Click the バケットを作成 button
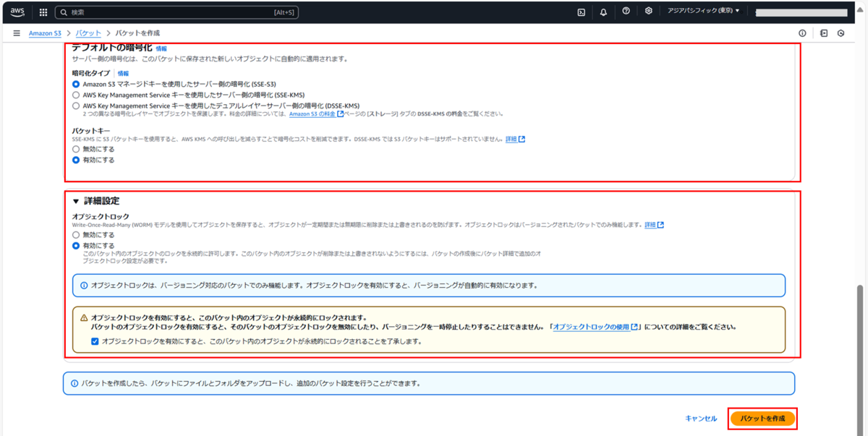This screenshot has width=868, height=436. pyautogui.click(x=762, y=419)
